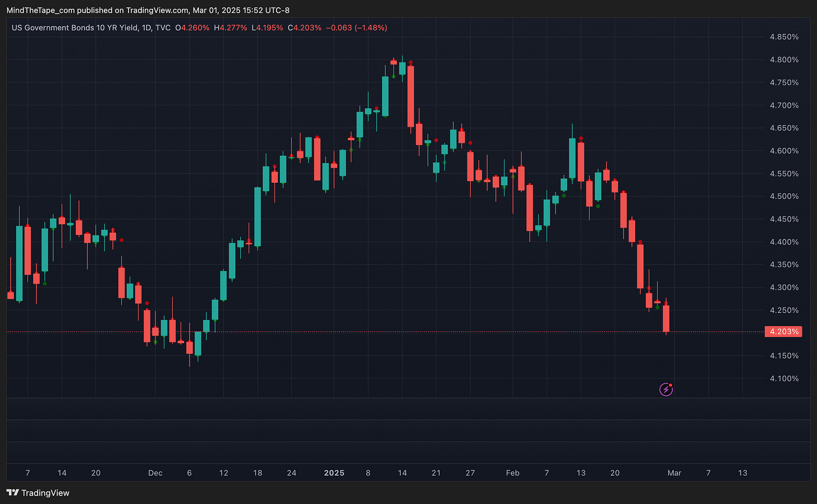This screenshot has height=504, width=817.
Task: Click the 4.250% price axis label
Action: point(784,310)
